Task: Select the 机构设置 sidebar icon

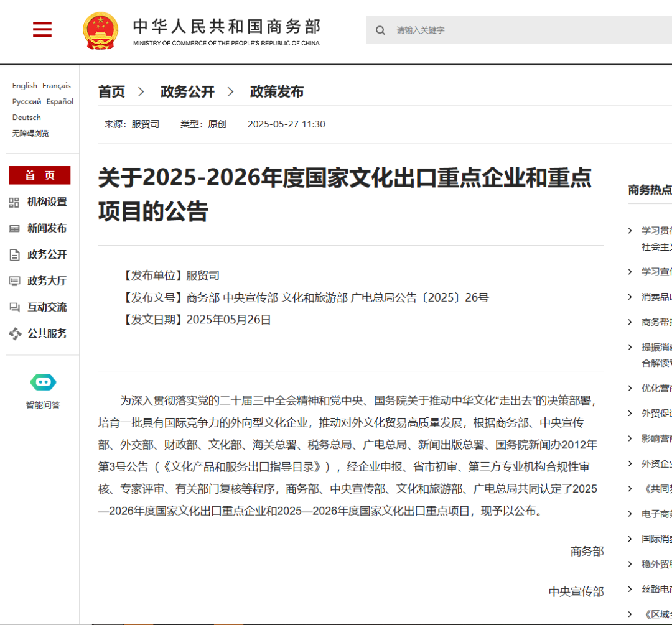Action: tap(14, 202)
